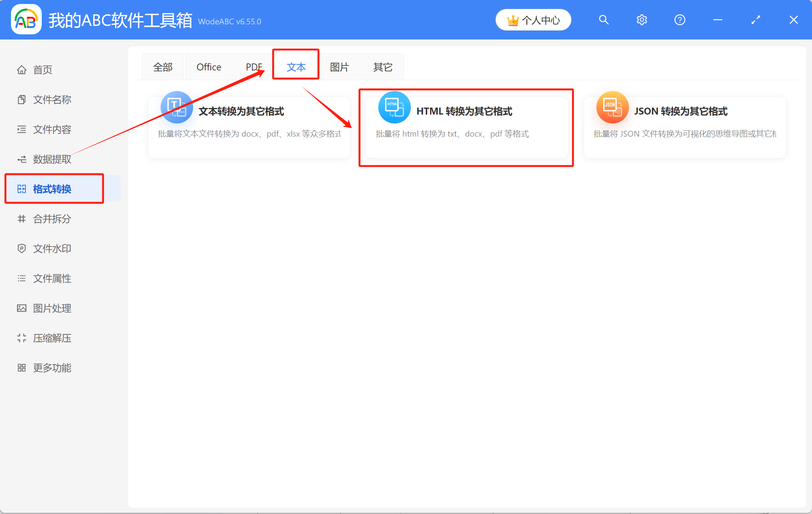Click the AB app logo
Image resolution: width=812 pixels, height=514 pixels.
point(26,20)
